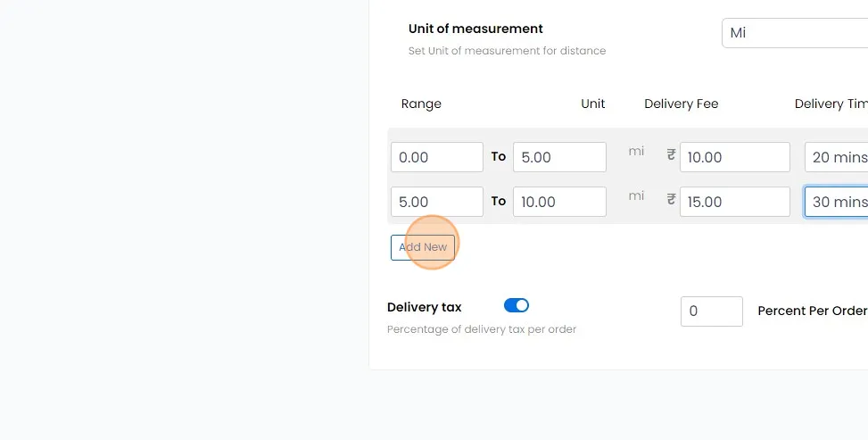Edit range end field showing 10.00
868x440 pixels.
pos(559,202)
